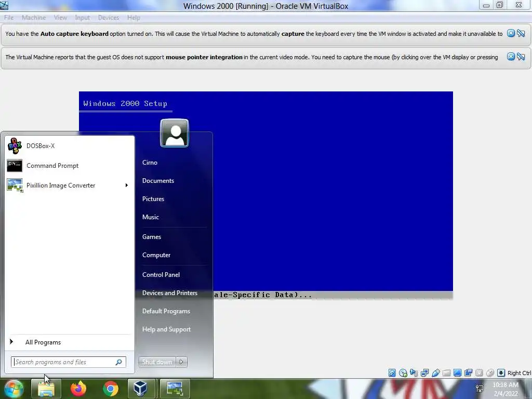The height and width of the screenshot is (399, 532).
Task: Click the Right Ctrl host key label
Action: pyautogui.click(x=519, y=373)
